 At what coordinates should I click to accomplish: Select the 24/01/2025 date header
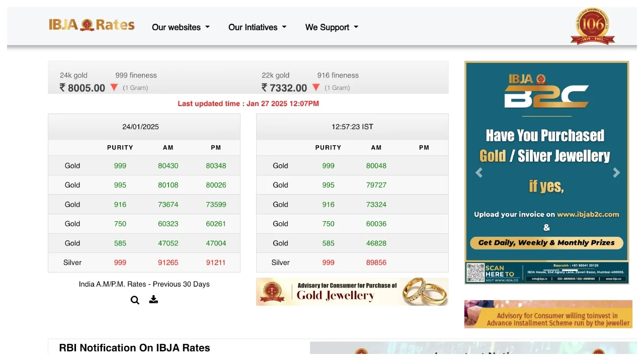pos(140,127)
